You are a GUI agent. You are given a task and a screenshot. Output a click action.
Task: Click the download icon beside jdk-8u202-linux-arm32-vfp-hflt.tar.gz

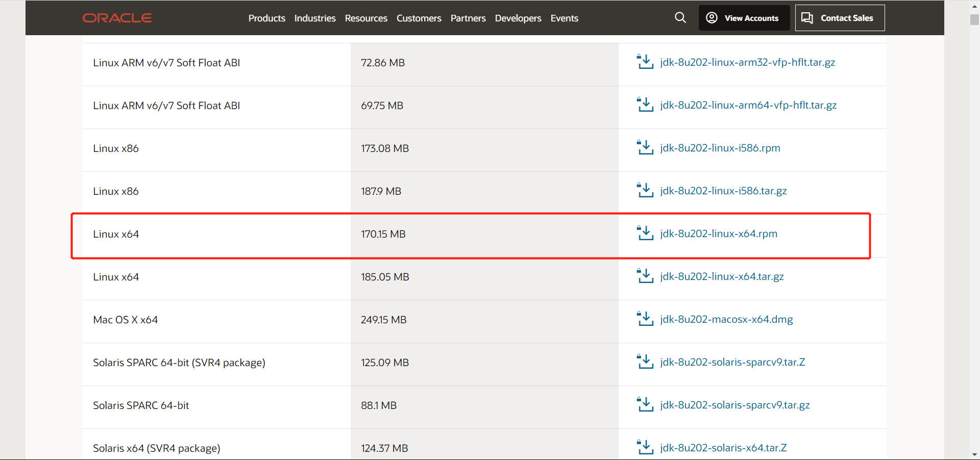(x=645, y=62)
